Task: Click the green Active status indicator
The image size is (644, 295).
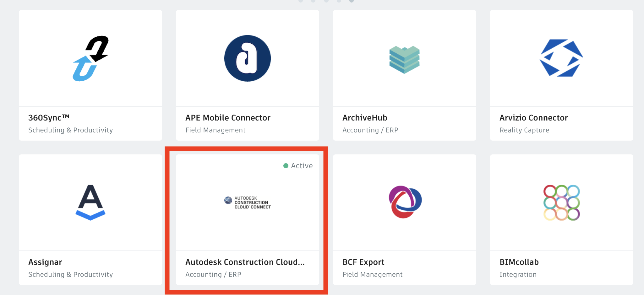Action: click(286, 165)
